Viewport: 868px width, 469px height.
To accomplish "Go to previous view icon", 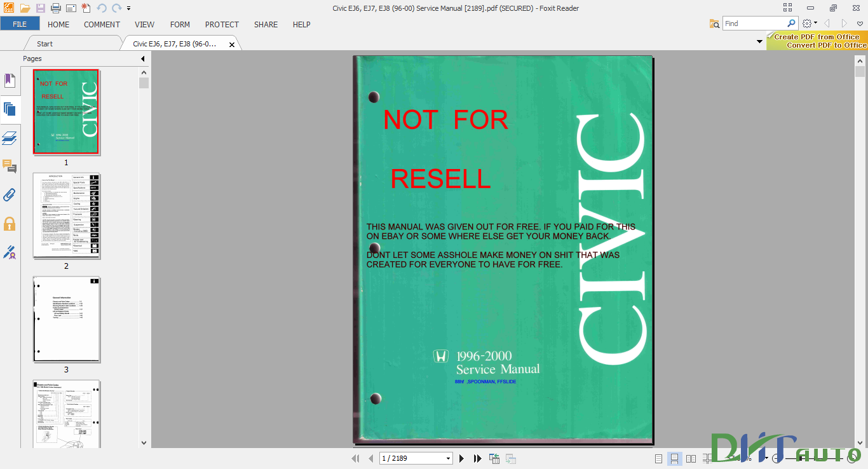I will pyautogui.click(x=494, y=458).
